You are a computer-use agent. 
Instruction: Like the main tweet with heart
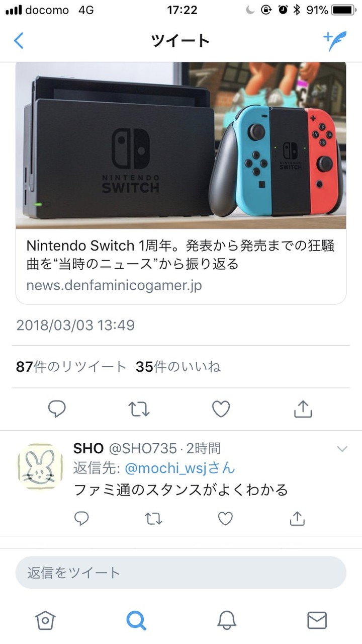pos(221,409)
